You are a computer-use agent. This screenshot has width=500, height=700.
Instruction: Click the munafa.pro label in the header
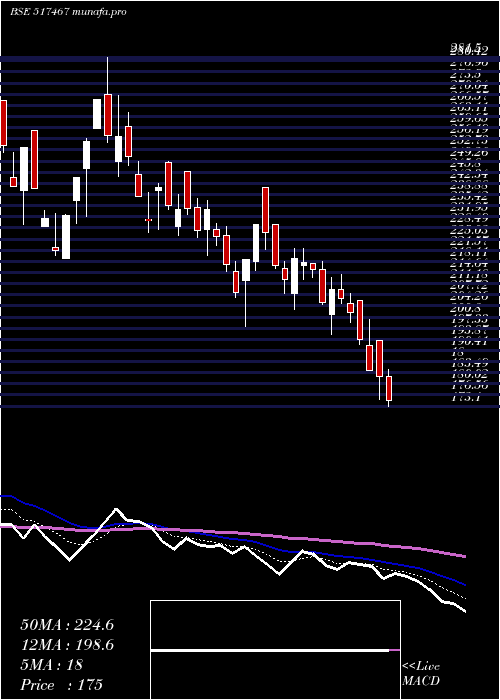coord(99,12)
